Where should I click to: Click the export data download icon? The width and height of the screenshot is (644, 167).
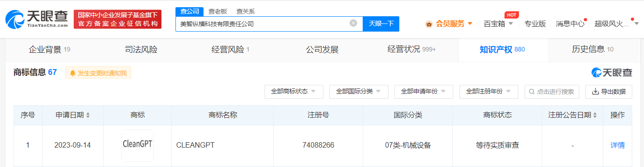[595, 92]
